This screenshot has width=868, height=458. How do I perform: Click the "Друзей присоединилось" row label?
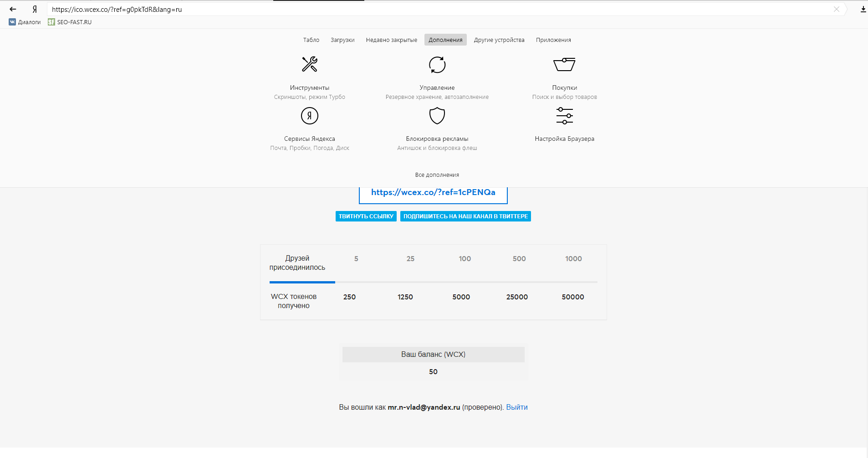click(x=297, y=263)
